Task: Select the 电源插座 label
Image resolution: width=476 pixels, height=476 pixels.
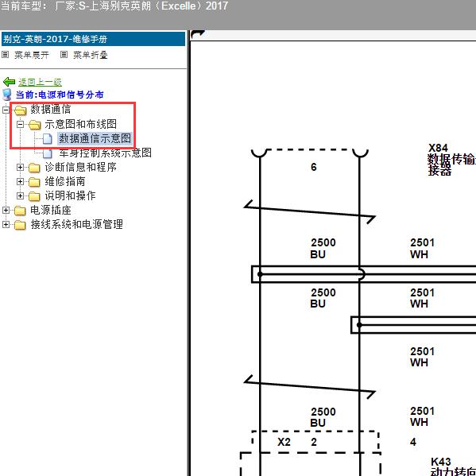Action: click(x=51, y=210)
